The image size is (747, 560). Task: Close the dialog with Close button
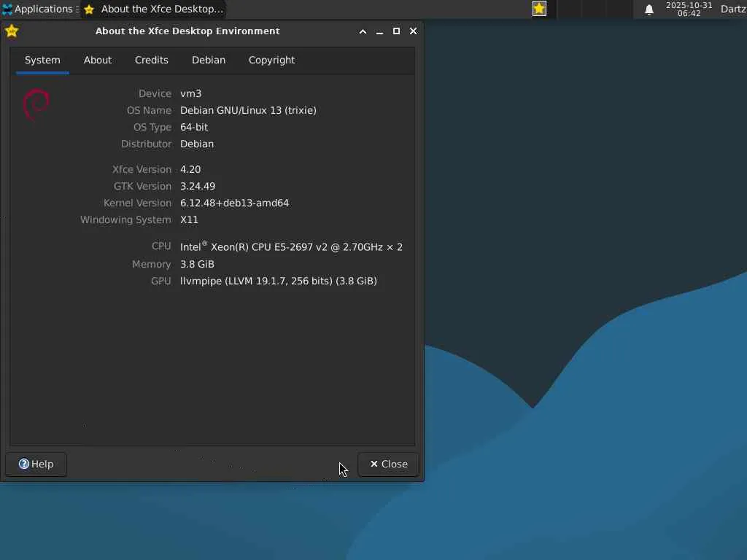388,464
